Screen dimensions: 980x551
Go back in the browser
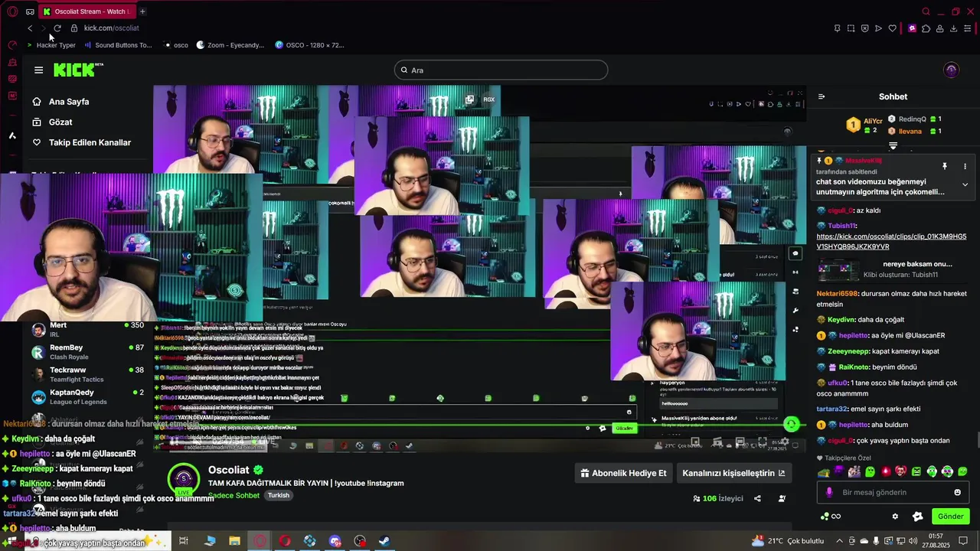pos(29,28)
